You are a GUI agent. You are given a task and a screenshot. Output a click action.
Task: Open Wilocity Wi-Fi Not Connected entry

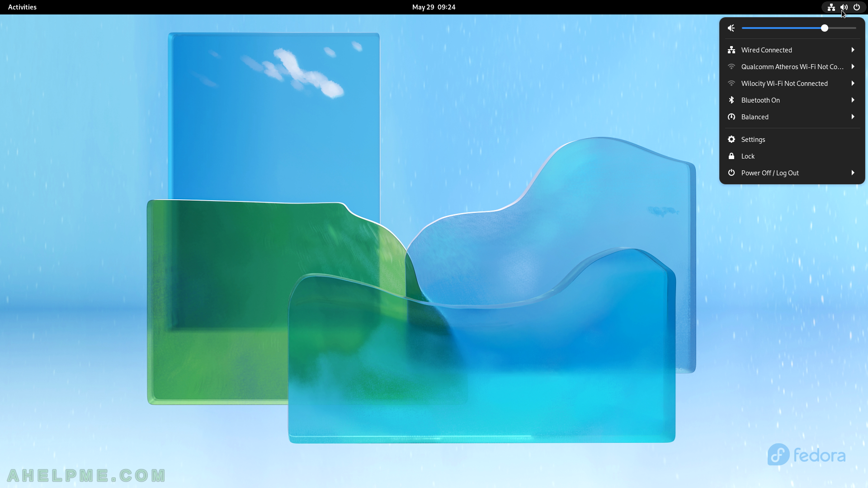pyautogui.click(x=792, y=83)
